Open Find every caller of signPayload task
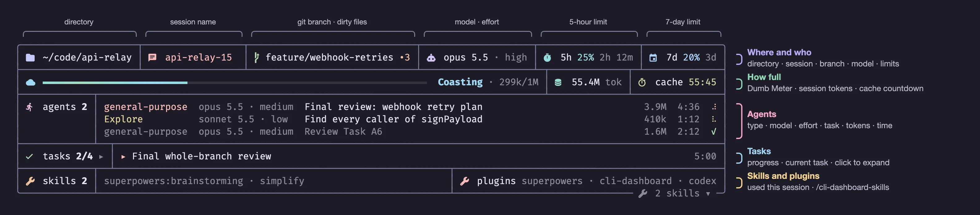This screenshot has width=980, height=215. point(393,119)
